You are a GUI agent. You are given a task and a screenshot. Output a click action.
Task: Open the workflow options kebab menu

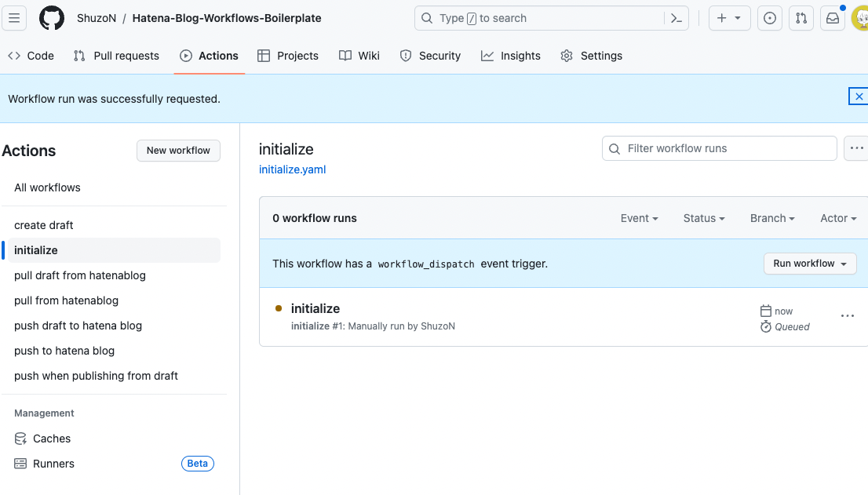(x=856, y=148)
